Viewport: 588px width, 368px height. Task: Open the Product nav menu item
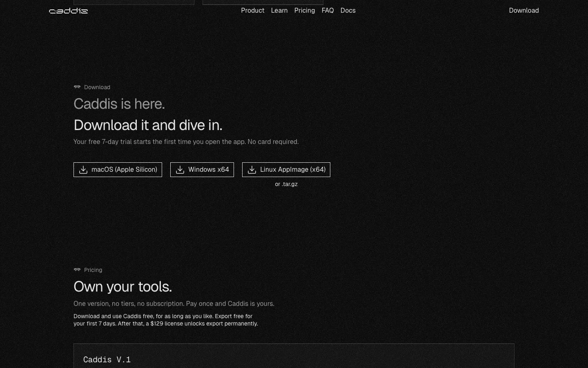[252, 11]
